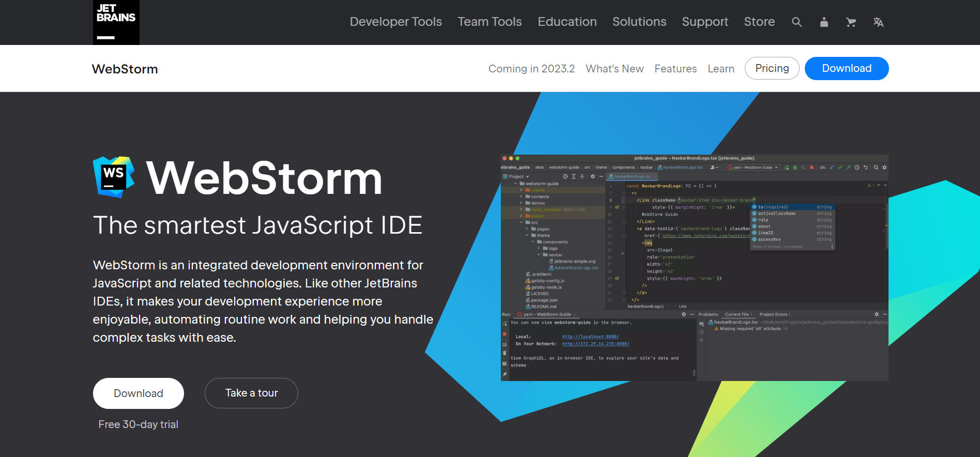
Task: Open the Learn section
Action: pyautogui.click(x=721, y=69)
